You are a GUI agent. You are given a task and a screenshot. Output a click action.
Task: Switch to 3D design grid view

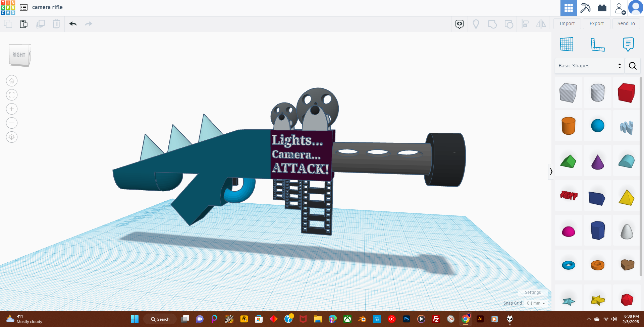tap(569, 8)
